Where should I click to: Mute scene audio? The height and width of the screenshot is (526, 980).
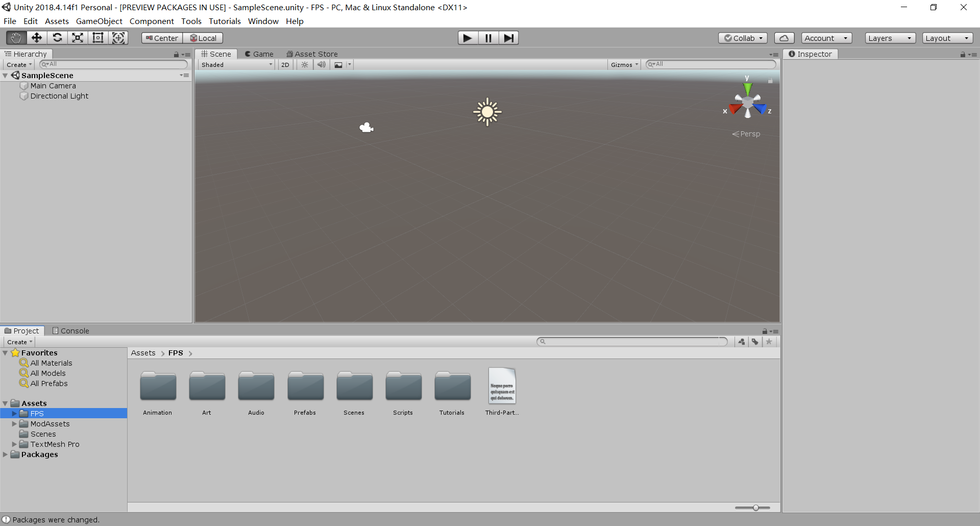coord(321,64)
